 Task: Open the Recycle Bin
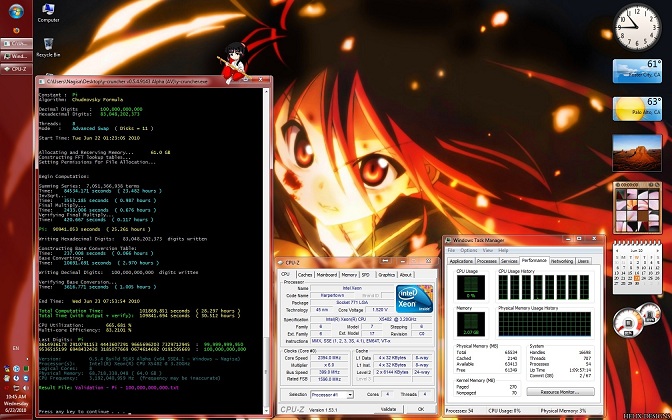coord(46,44)
